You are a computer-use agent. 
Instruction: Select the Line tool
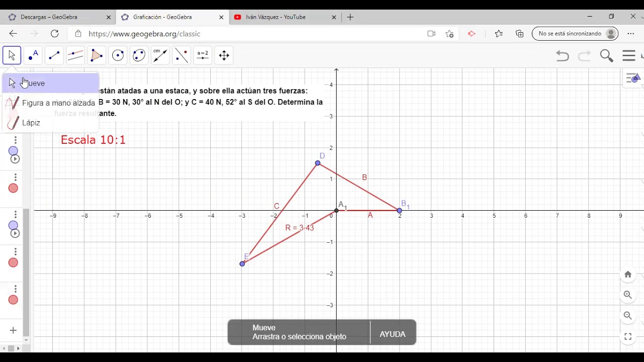tap(54, 55)
